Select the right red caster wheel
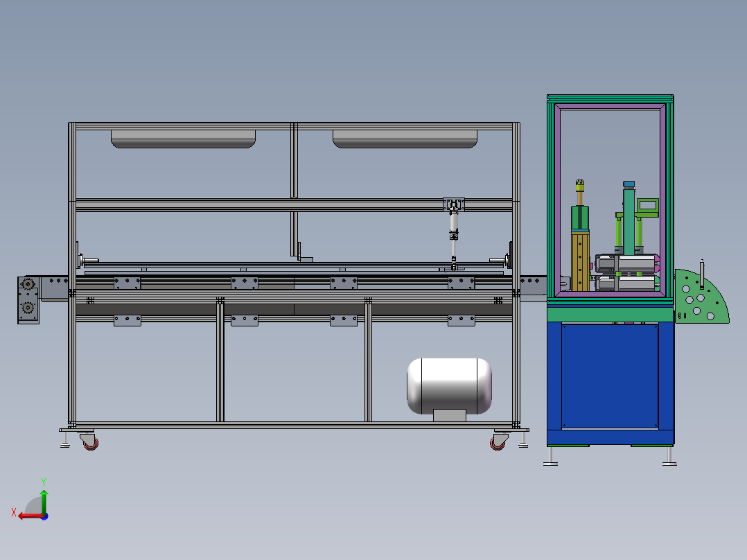This screenshot has height=560, width=747. click(498, 444)
